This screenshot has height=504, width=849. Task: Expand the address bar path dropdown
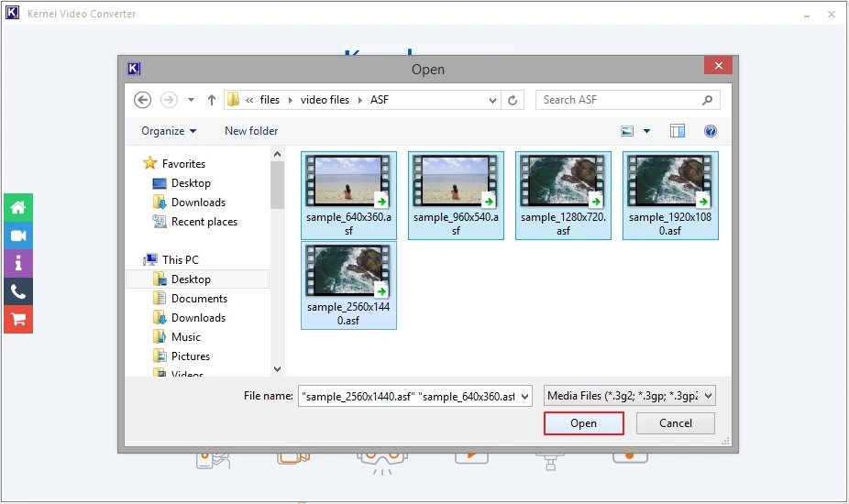(x=492, y=100)
